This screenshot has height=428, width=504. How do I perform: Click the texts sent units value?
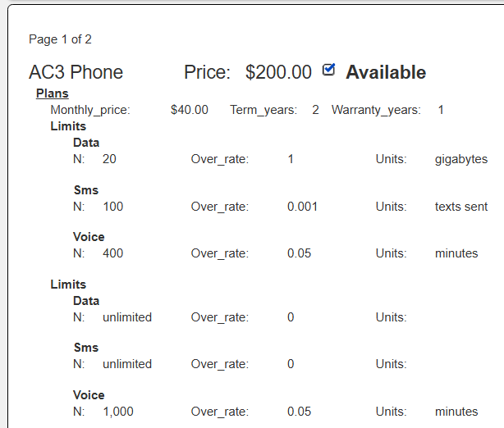coord(461,207)
